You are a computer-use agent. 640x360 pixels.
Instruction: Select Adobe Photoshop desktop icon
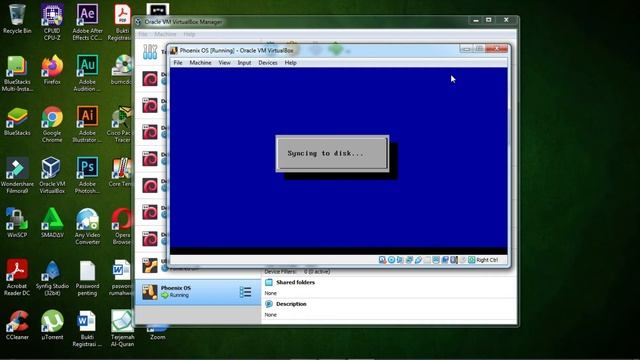click(x=87, y=176)
